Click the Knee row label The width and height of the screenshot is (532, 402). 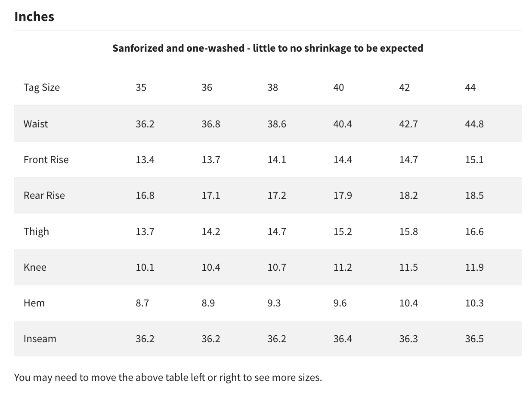[x=35, y=267]
